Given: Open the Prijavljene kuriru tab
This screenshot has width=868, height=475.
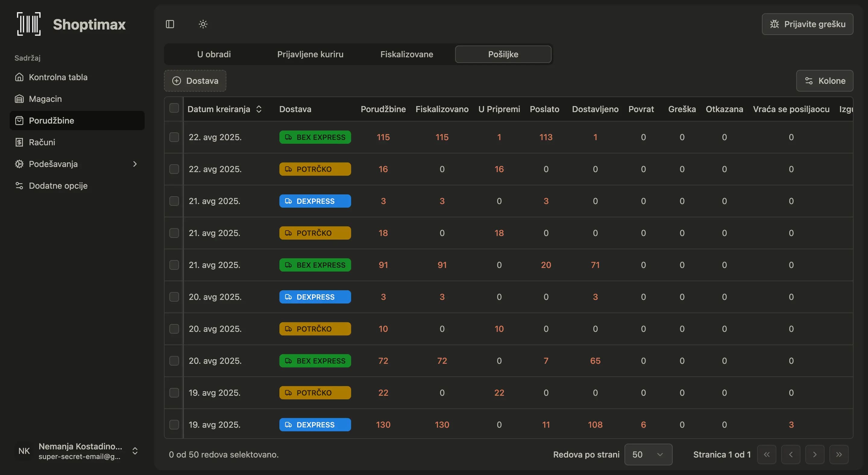Looking at the screenshot, I should pos(310,54).
